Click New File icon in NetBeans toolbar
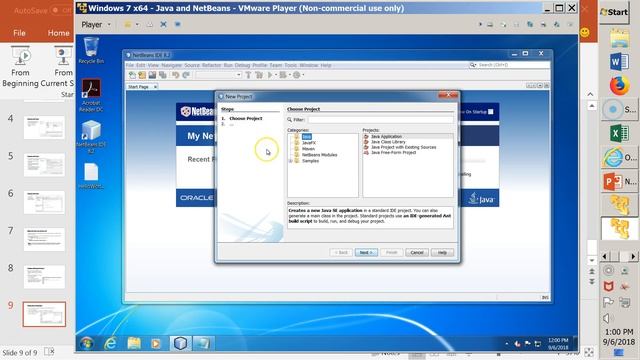 point(132,75)
